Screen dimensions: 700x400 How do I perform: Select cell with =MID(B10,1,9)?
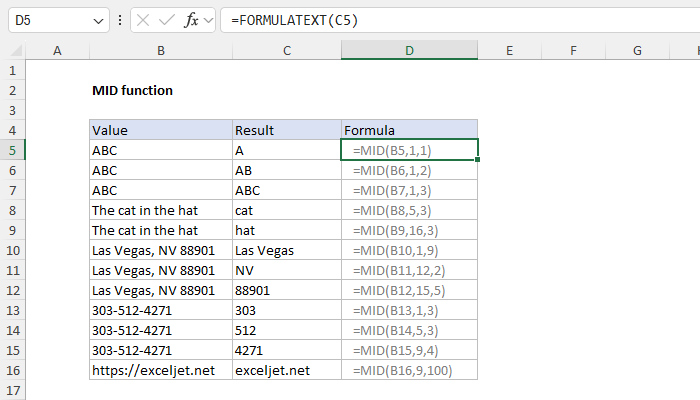click(x=409, y=250)
